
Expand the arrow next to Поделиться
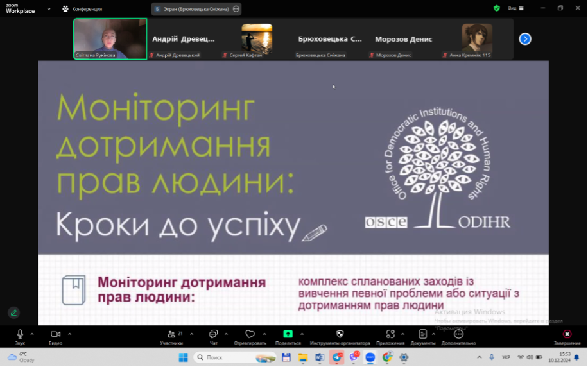point(302,334)
